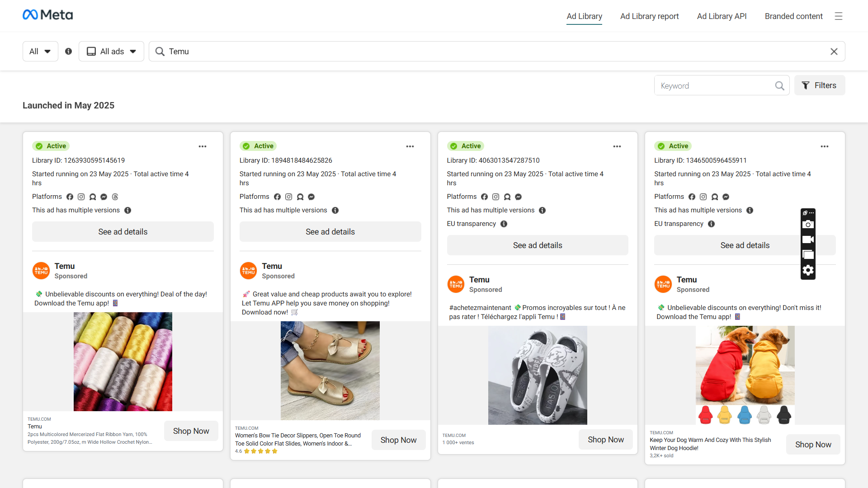Open more options on ad 1894818484625826
Screen dimensions: 868x488
click(x=410, y=146)
